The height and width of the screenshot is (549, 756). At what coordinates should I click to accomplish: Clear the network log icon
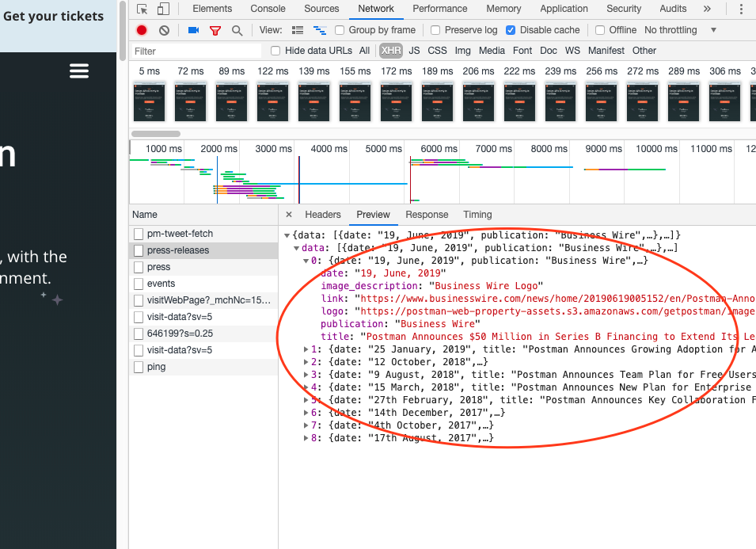tap(164, 30)
